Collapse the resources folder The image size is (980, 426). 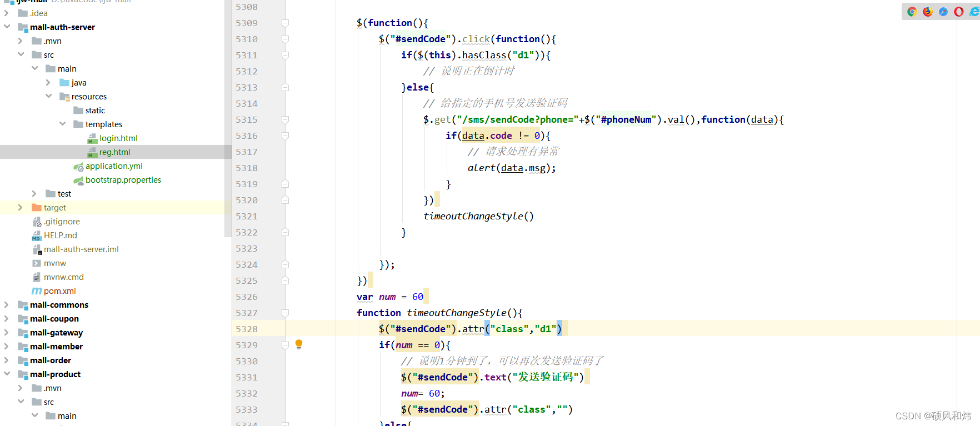[x=48, y=96]
